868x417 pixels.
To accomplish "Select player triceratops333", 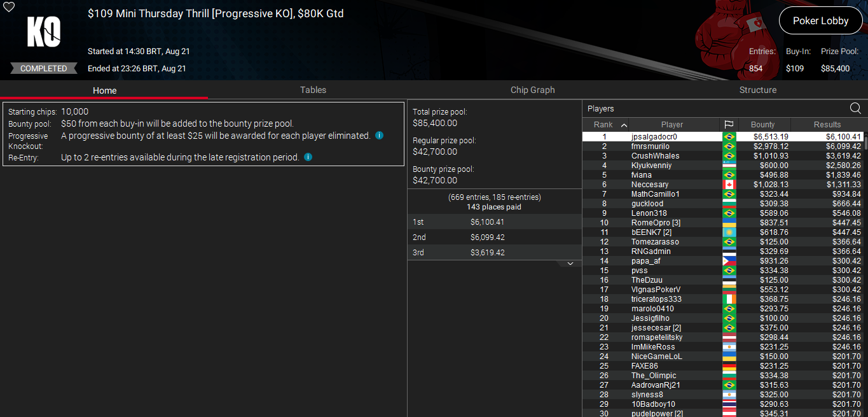I will click(722, 299).
